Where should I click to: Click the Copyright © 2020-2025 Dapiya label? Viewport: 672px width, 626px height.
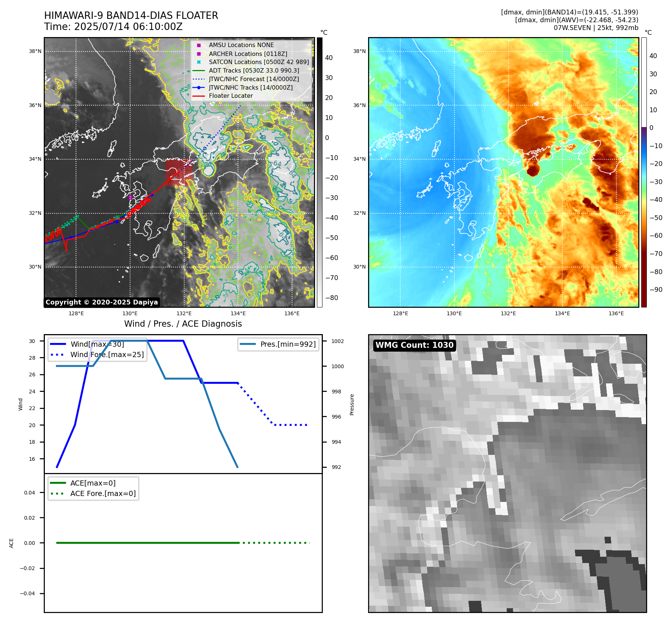tap(102, 302)
